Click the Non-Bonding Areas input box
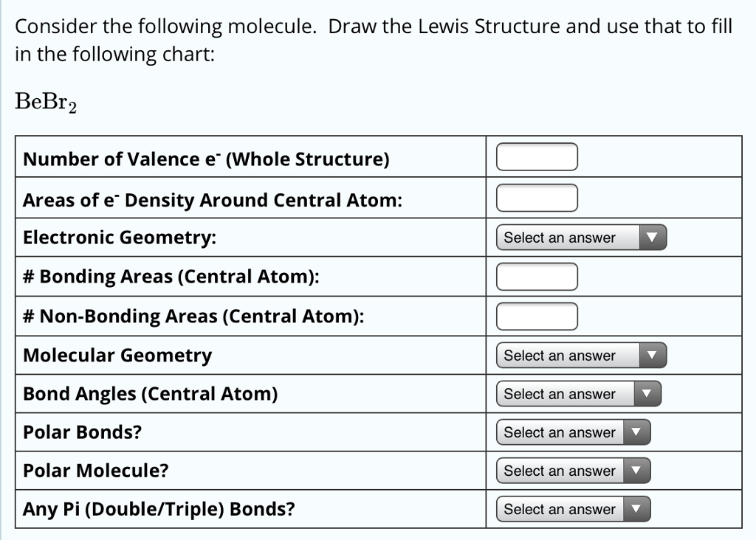Viewport: 756px width, 540px height. 537,315
